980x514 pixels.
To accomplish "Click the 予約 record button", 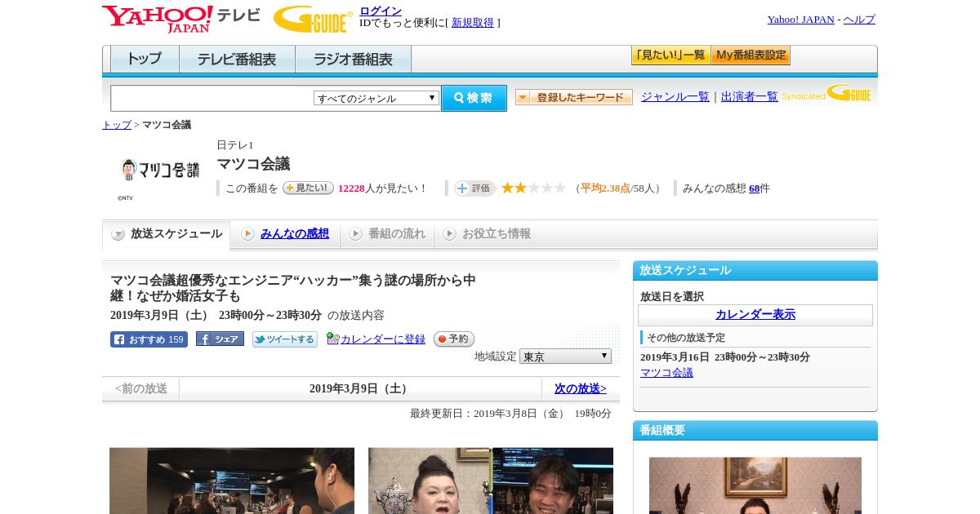I will (x=454, y=339).
